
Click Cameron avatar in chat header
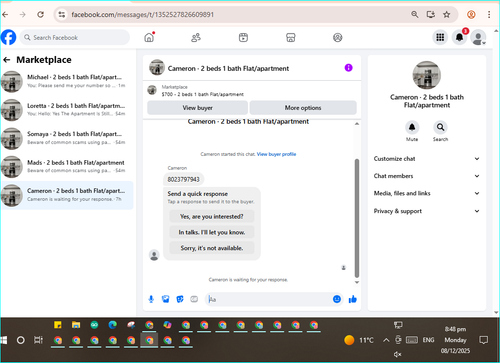[157, 68]
